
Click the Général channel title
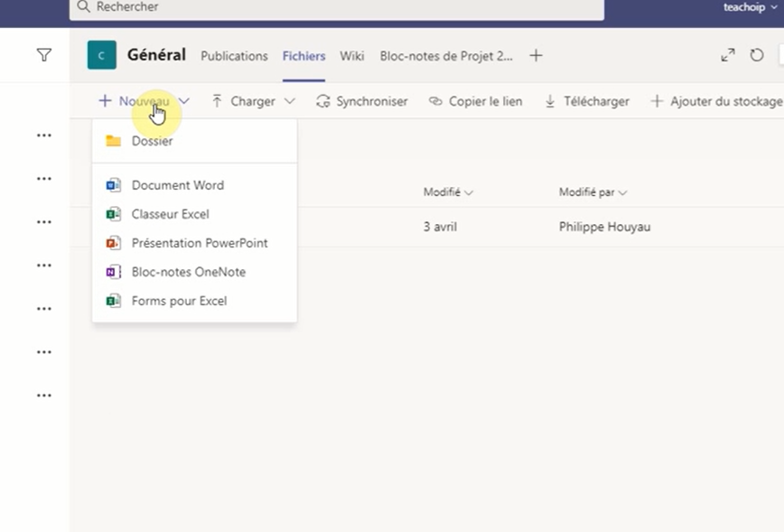point(156,55)
